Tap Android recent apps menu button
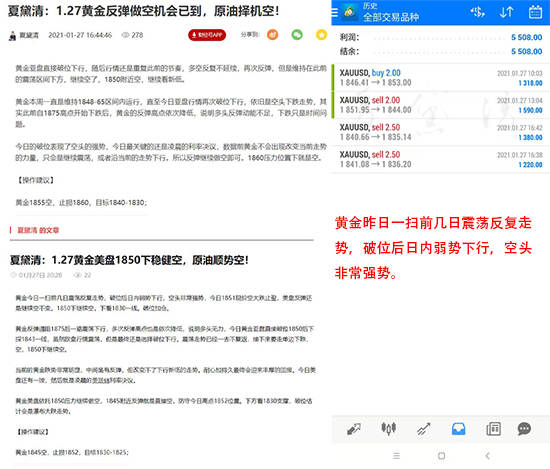This screenshot has height=469, width=550. click(x=396, y=456)
